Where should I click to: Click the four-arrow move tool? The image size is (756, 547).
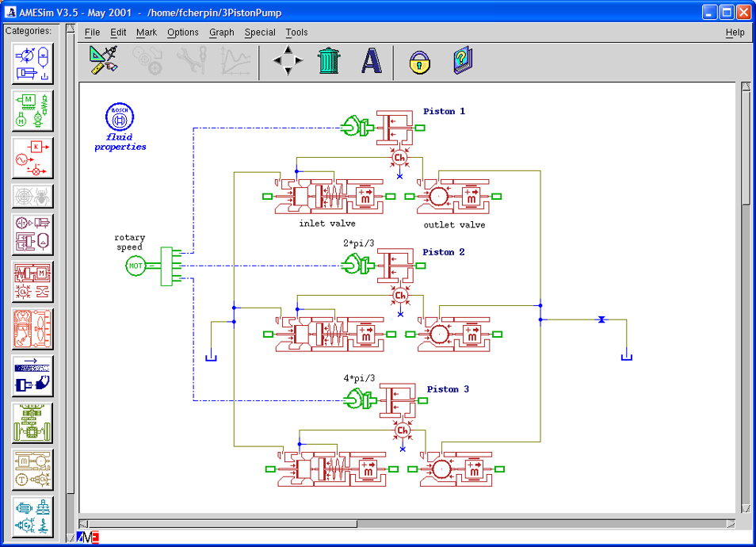click(x=288, y=61)
